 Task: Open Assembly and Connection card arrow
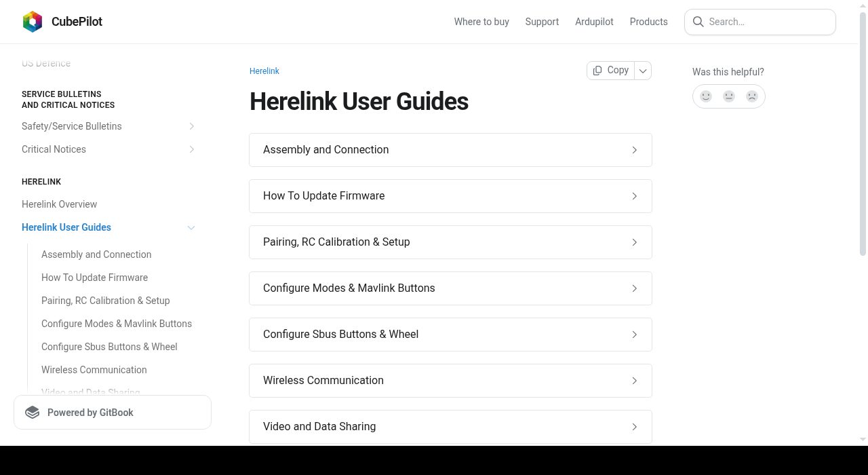[635, 150]
